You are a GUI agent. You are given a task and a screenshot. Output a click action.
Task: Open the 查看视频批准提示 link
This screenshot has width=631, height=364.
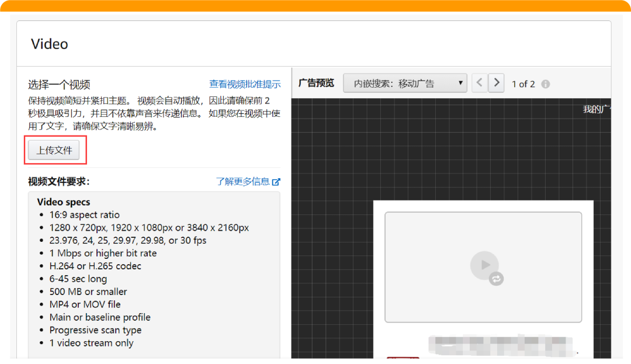click(245, 84)
